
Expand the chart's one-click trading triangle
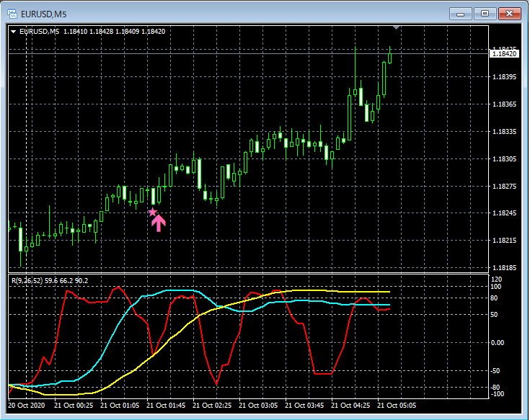(x=14, y=32)
